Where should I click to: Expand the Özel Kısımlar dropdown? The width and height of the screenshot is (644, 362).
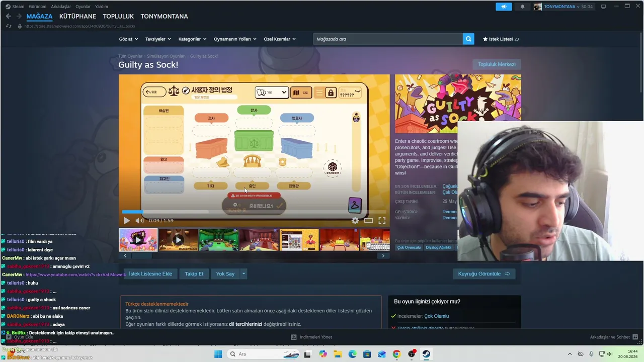coord(280,39)
